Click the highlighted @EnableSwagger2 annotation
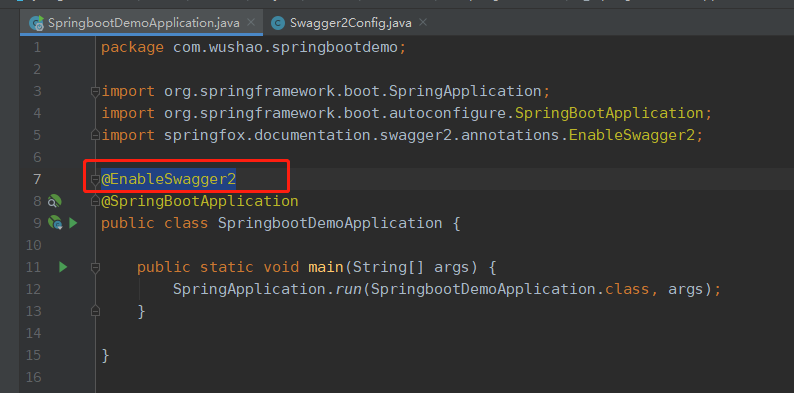794x393 pixels. click(169, 179)
